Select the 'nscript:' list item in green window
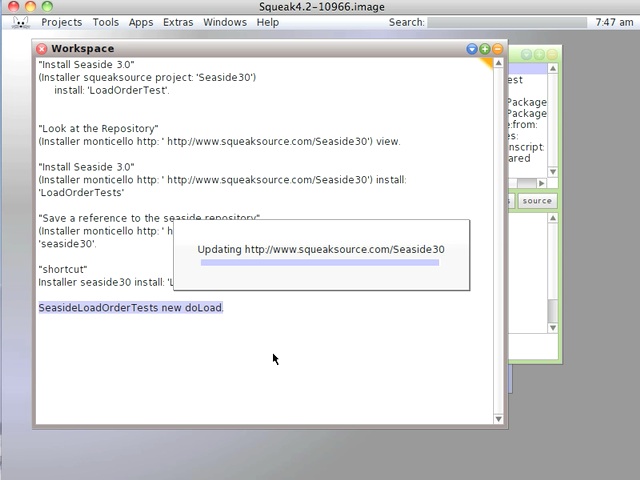The image size is (640, 480). tap(526, 147)
